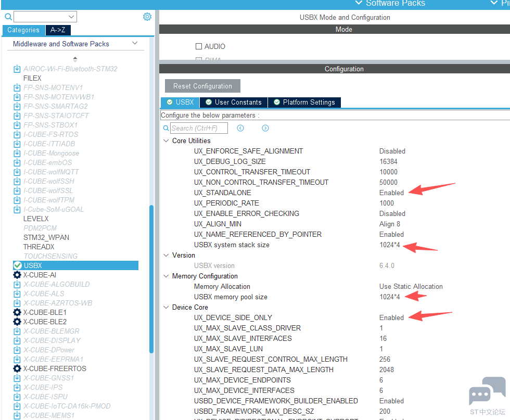Click download icon next to FP-SNS-SMARTAG2

click(17, 106)
